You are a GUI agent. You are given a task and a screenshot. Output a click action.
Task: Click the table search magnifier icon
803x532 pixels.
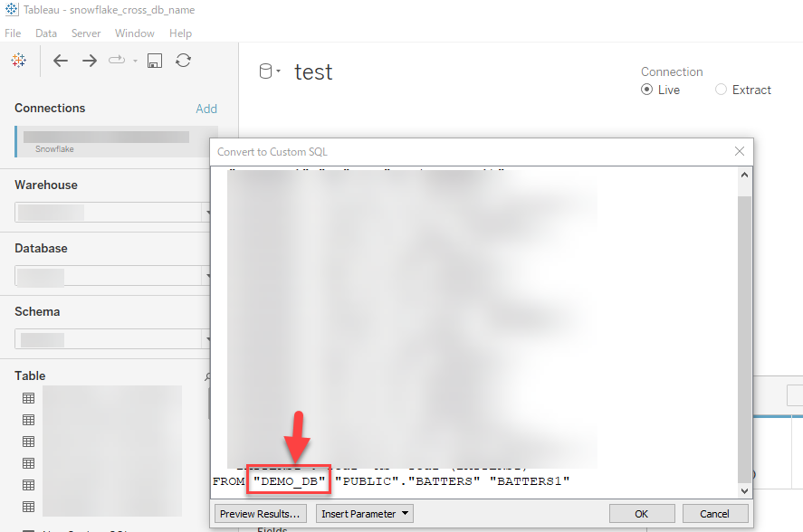point(207,377)
